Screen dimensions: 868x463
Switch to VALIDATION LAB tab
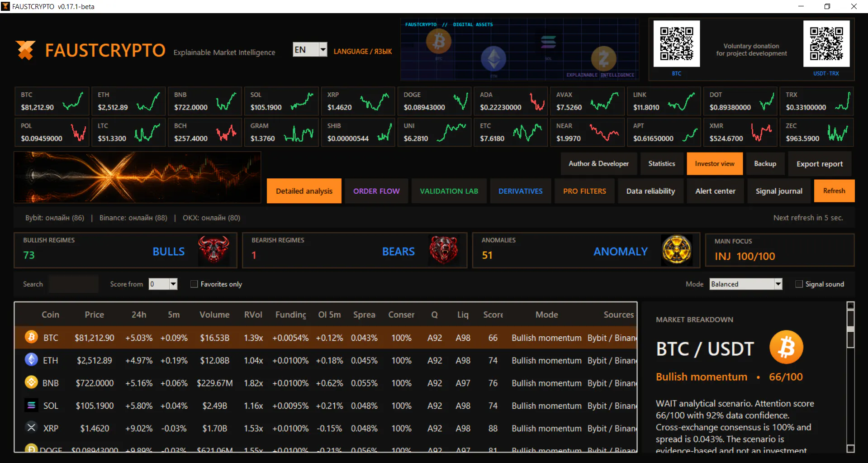click(449, 191)
